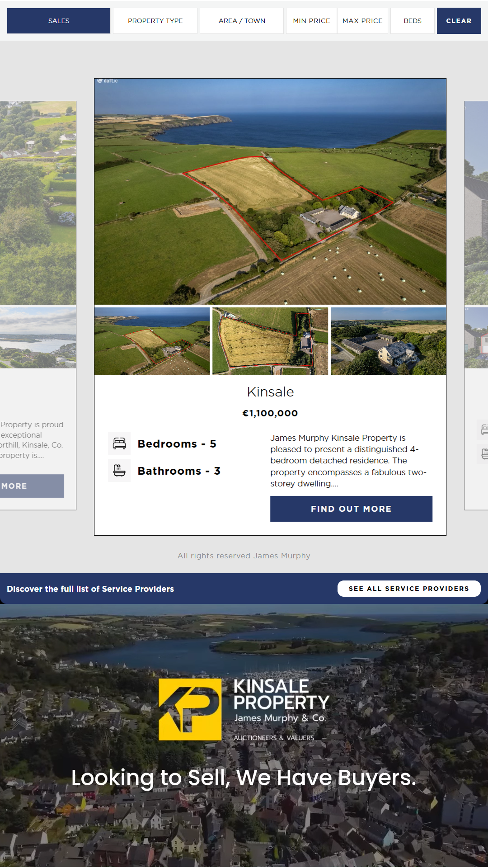
Task: Open third thumbnail showing the farmhouse
Action: click(389, 341)
